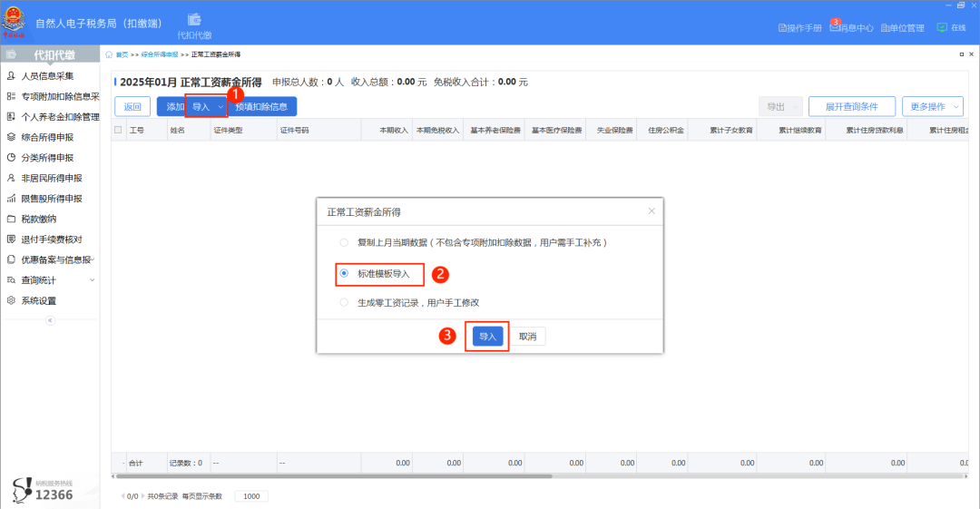
Task: Click the 单位管理 icon in header
Action: [885, 28]
